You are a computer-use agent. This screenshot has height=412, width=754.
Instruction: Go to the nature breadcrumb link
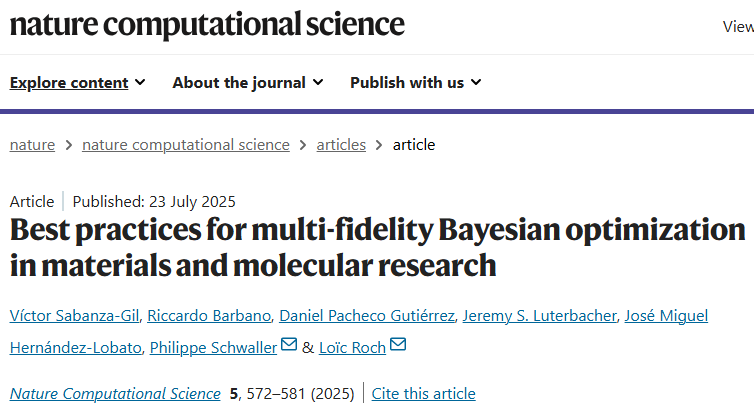pos(32,145)
